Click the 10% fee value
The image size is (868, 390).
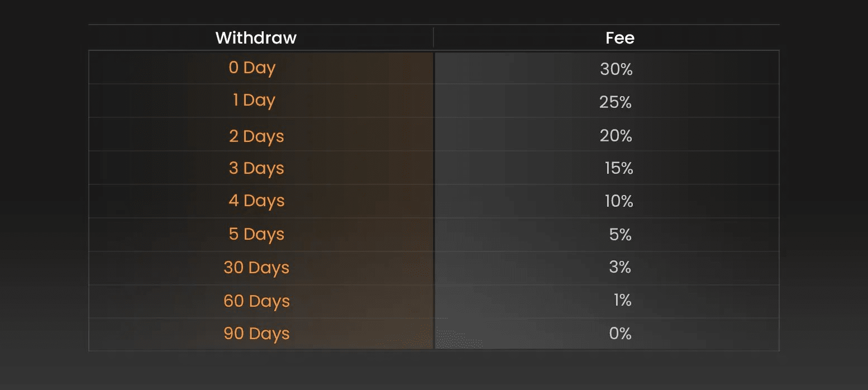[619, 201]
